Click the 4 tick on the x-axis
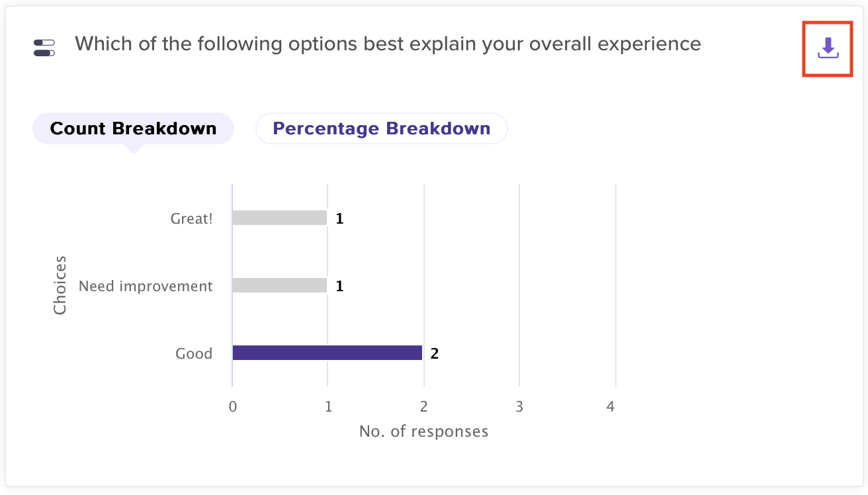The image size is (868, 495). point(611,406)
